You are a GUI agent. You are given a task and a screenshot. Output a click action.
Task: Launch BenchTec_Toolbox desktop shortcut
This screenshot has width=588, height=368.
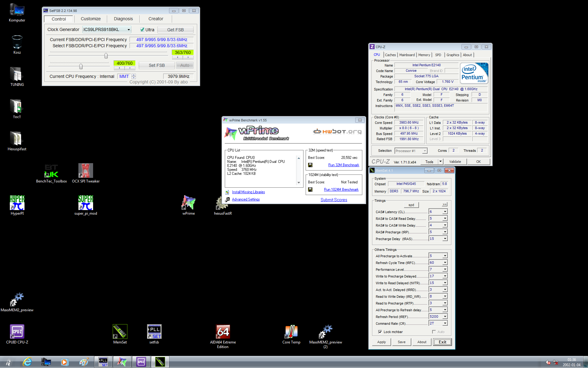click(x=51, y=173)
